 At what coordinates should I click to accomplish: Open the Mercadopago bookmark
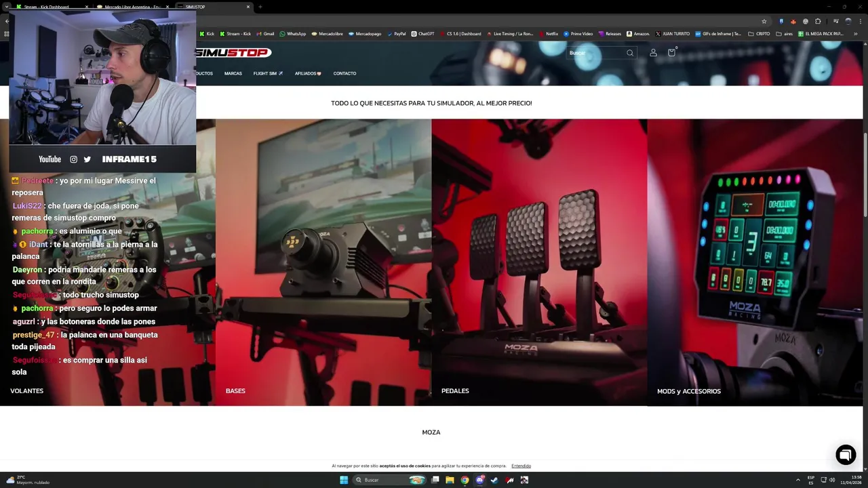365,33
